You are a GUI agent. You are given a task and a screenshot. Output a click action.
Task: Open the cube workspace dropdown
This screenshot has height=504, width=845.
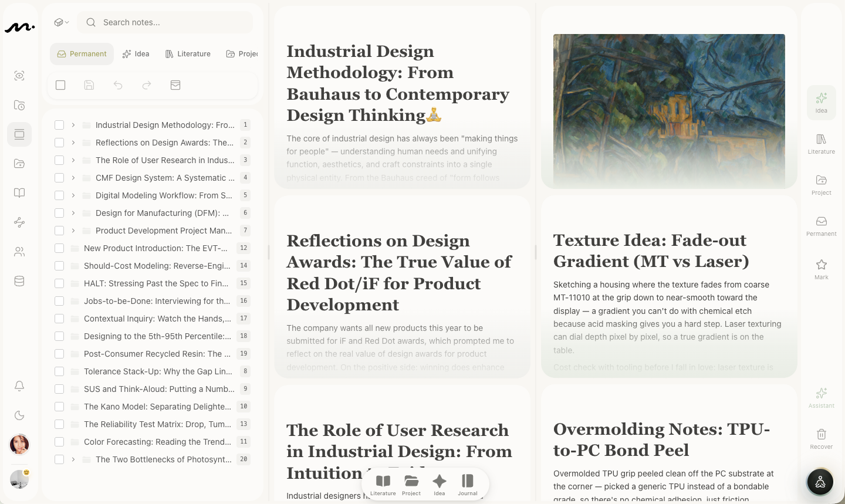pos(62,22)
